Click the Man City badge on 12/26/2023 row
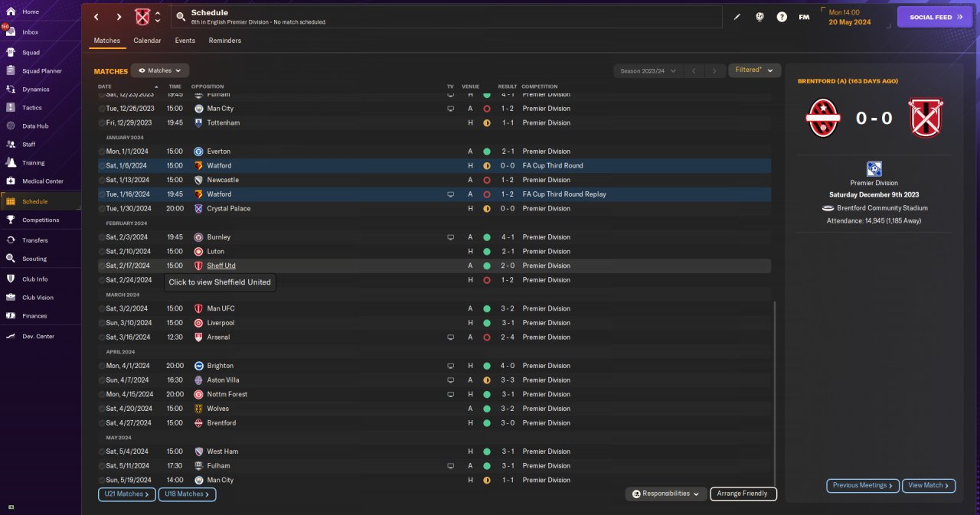Screen dimensions: 980x515 pos(198,109)
